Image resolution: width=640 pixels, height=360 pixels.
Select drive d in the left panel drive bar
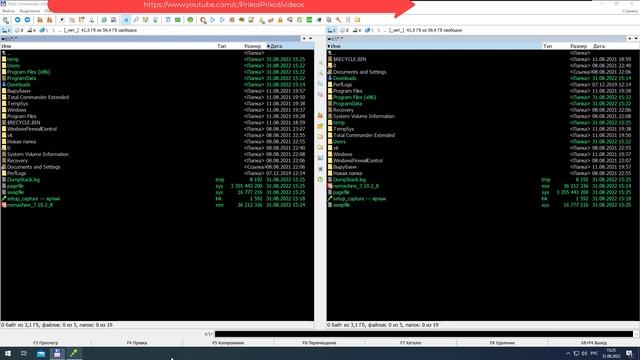click(19, 30)
